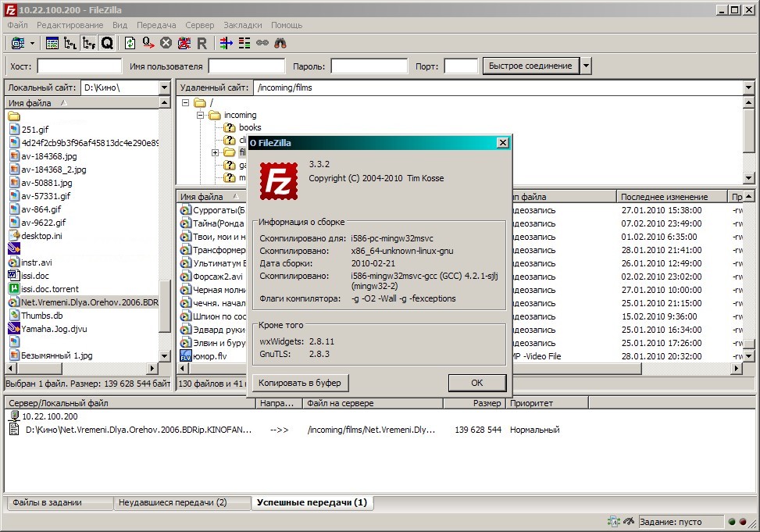Select local file issi.doc.torrent
The image size is (760, 532).
click(x=50, y=289)
